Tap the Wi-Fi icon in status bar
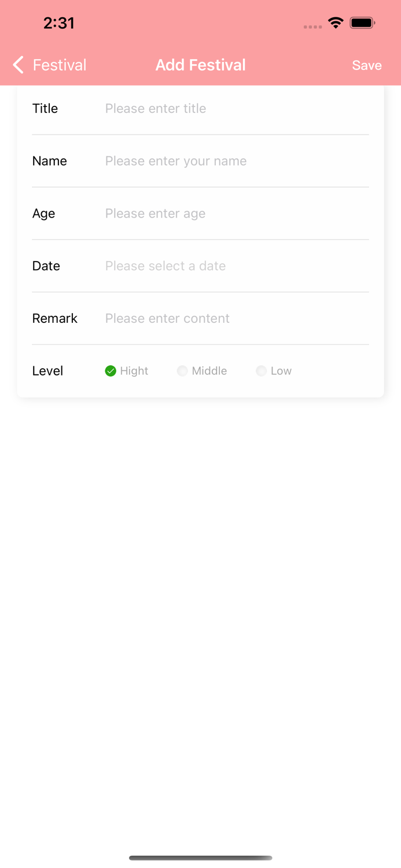Viewport: 401px width, 868px height. [336, 23]
